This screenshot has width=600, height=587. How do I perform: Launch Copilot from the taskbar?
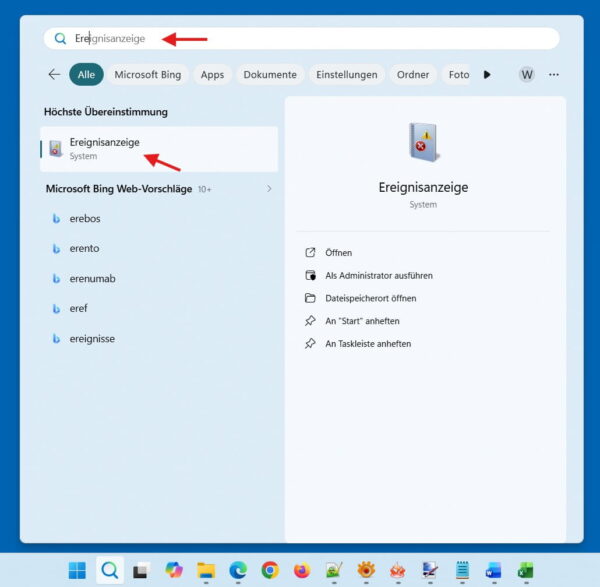coord(174,571)
